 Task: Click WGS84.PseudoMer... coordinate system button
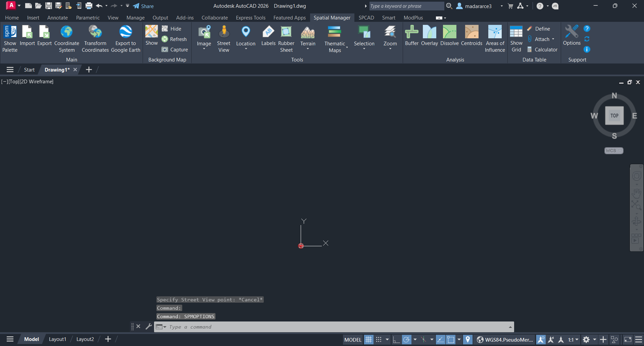point(505,340)
